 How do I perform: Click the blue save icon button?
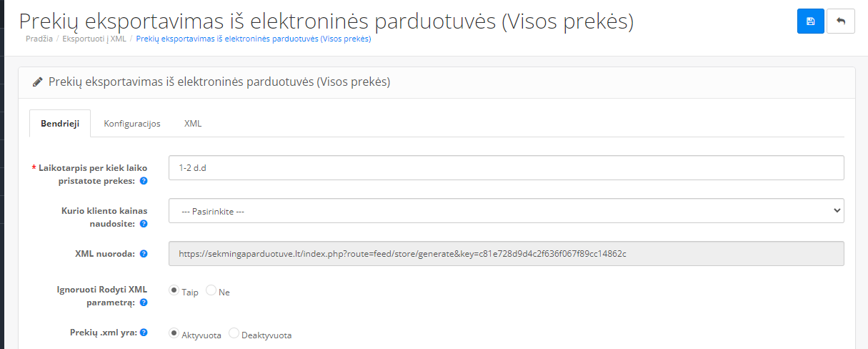pyautogui.click(x=810, y=21)
